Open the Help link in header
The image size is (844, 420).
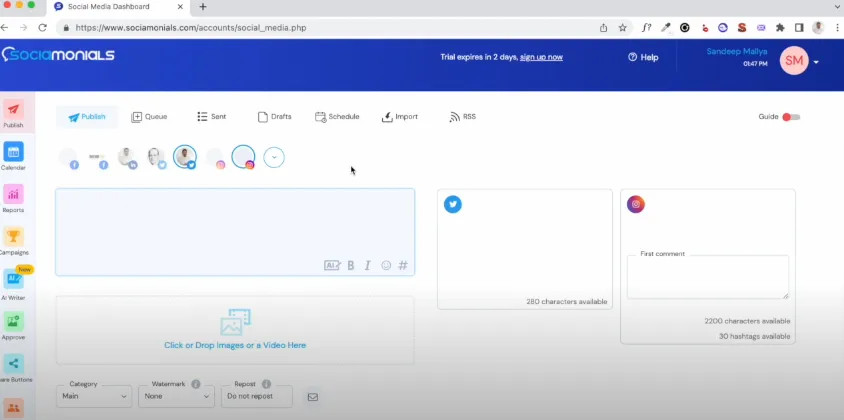(643, 57)
